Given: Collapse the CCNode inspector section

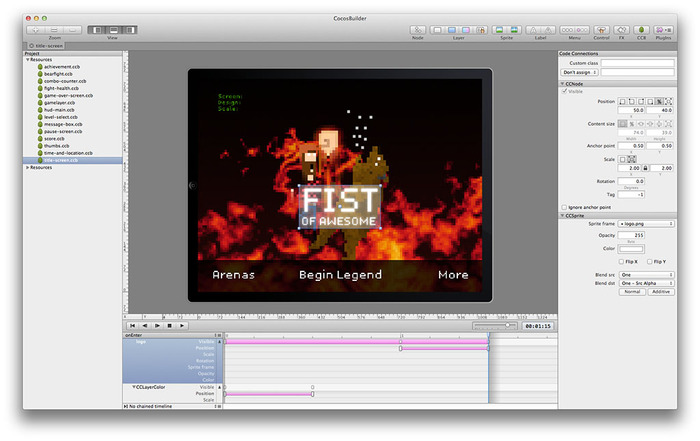Looking at the screenshot, I should 562,84.
